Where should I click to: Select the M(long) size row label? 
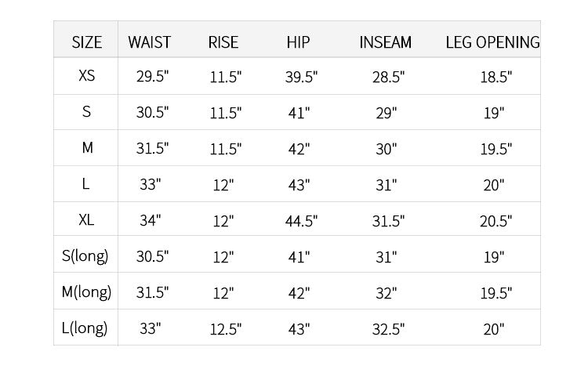pos(86,291)
